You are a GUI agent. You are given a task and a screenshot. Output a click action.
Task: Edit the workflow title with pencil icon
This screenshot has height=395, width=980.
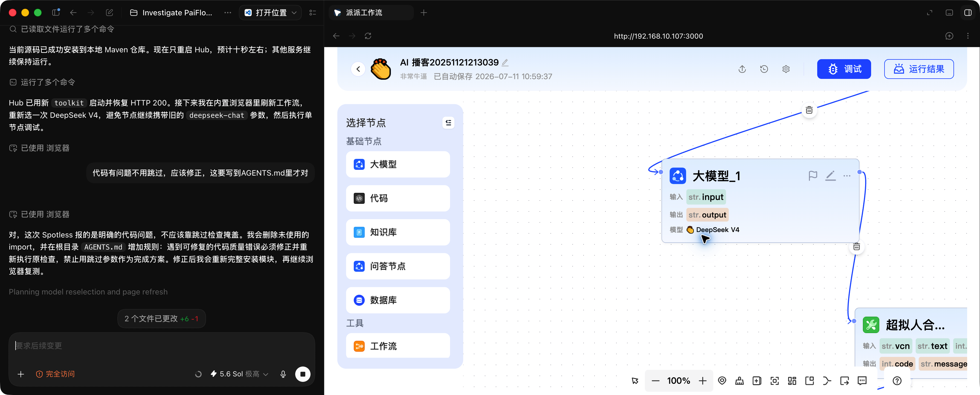[505, 62]
